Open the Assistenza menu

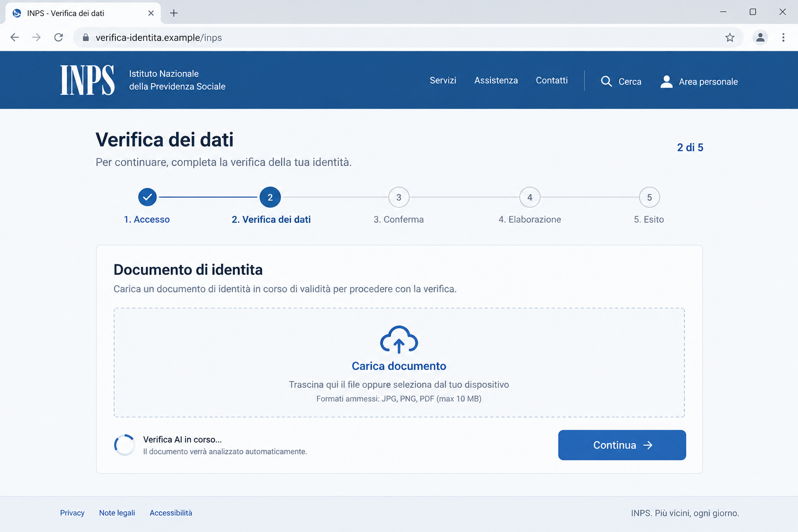pos(496,81)
